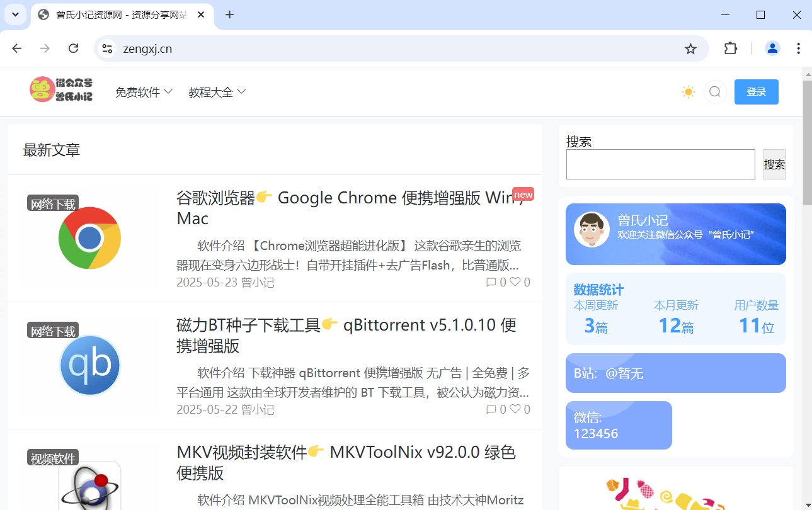The height and width of the screenshot is (510, 812).
Task: Expand the 教程大全 menu
Action: [x=217, y=92]
